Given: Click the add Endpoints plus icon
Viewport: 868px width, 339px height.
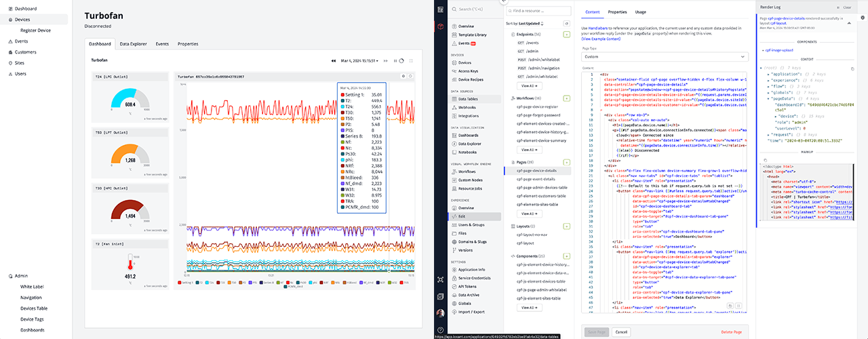Looking at the screenshot, I should click(x=567, y=33).
